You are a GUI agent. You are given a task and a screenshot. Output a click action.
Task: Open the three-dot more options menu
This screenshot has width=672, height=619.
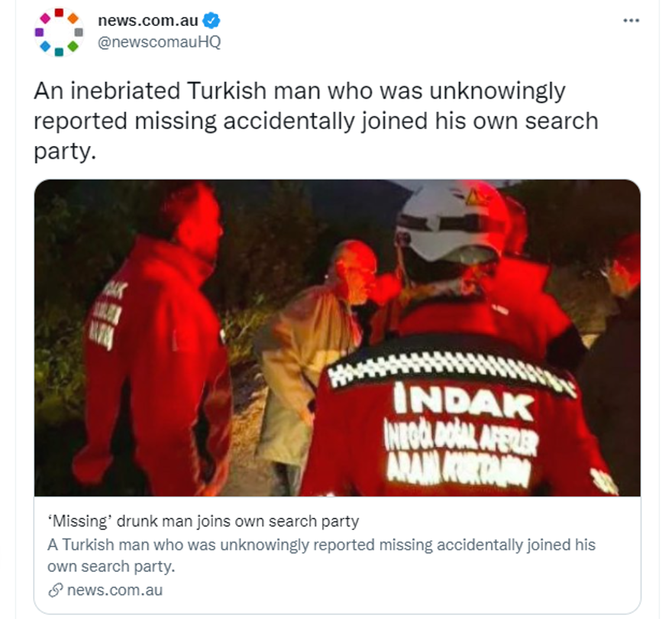point(631,20)
